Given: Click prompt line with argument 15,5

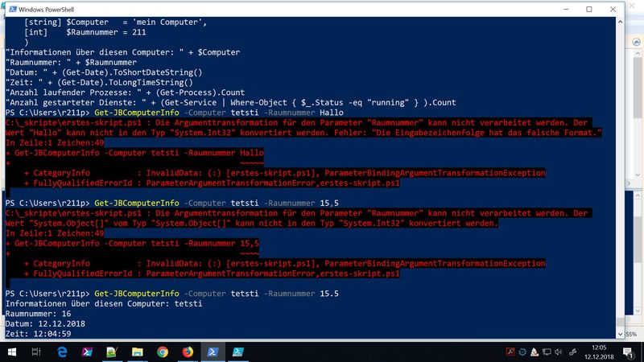Looking at the screenshot, I should coord(172,204).
